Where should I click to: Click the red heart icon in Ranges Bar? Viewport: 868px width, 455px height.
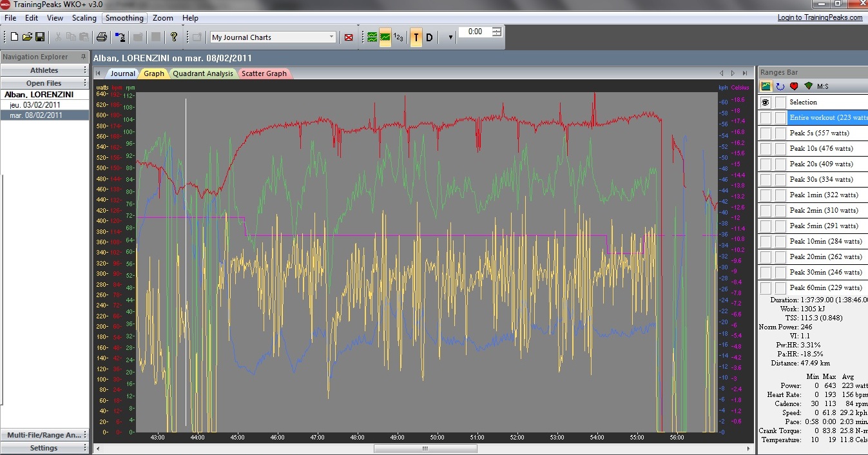[794, 86]
